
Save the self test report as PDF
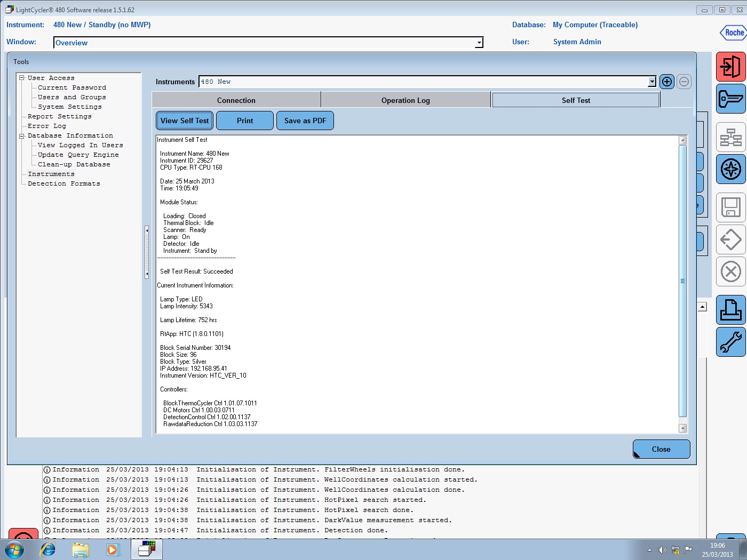305,121
